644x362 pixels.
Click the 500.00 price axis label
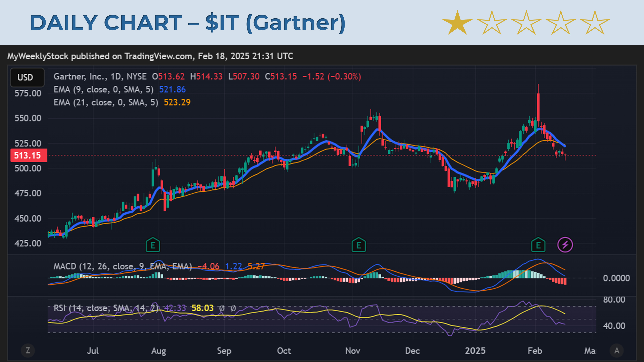tap(28, 168)
